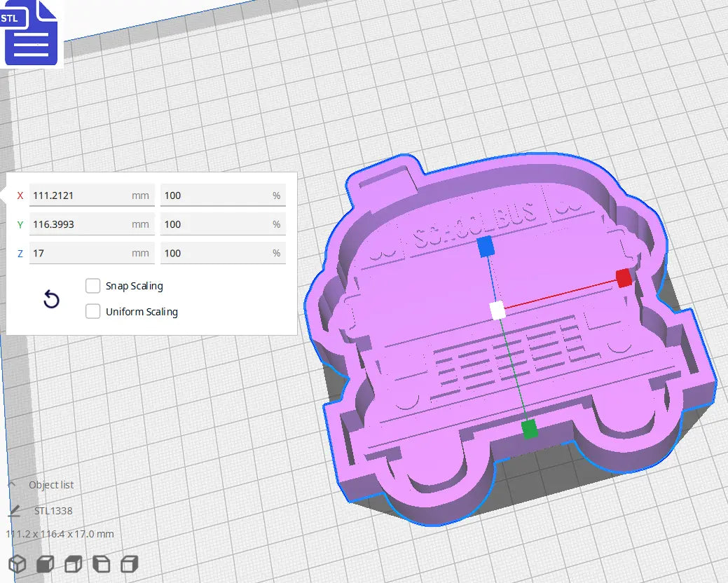The image size is (728, 583).
Task: Select the STL1338 item in the object list
Action: coord(54,511)
